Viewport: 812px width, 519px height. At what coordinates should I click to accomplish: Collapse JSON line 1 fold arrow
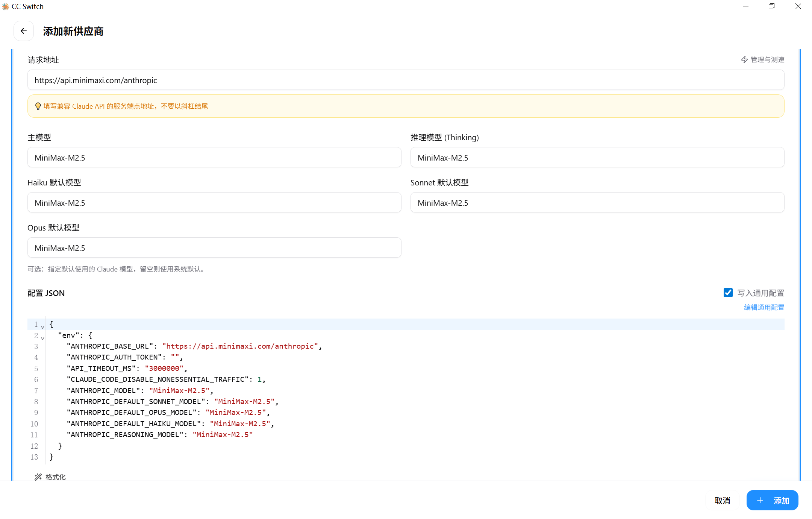click(x=42, y=326)
